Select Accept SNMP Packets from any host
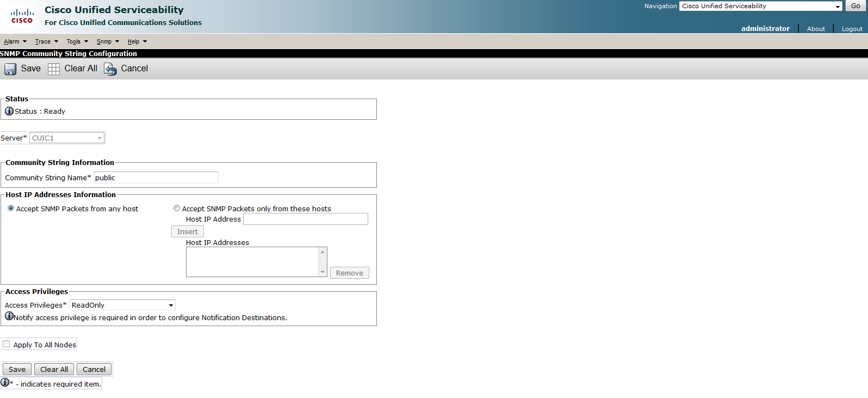Screen dimensions: 868x398 11,208
